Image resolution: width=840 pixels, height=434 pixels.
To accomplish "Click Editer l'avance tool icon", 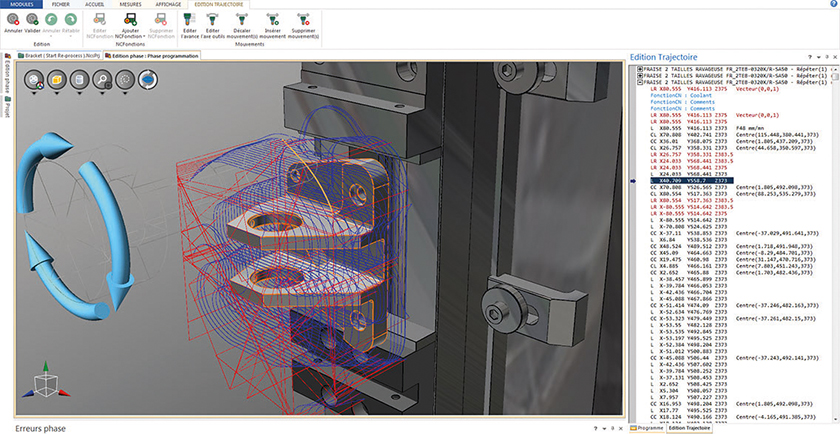I will click(187, 18).
